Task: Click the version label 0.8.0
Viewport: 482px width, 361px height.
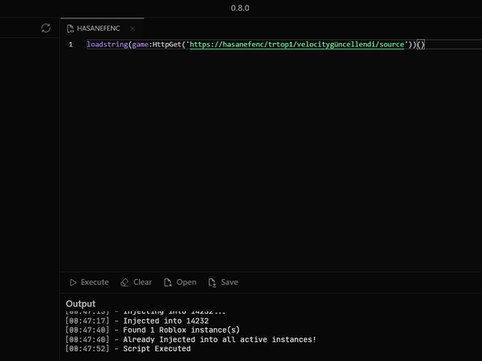Action: (x=240, y=8)
